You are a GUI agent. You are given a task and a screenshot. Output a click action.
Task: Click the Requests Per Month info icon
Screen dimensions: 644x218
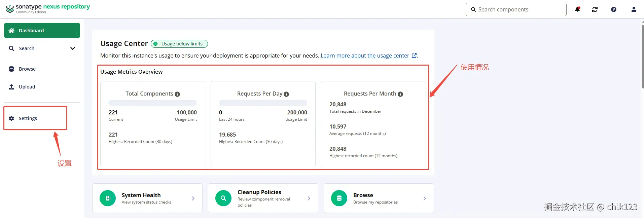point(400,94)
